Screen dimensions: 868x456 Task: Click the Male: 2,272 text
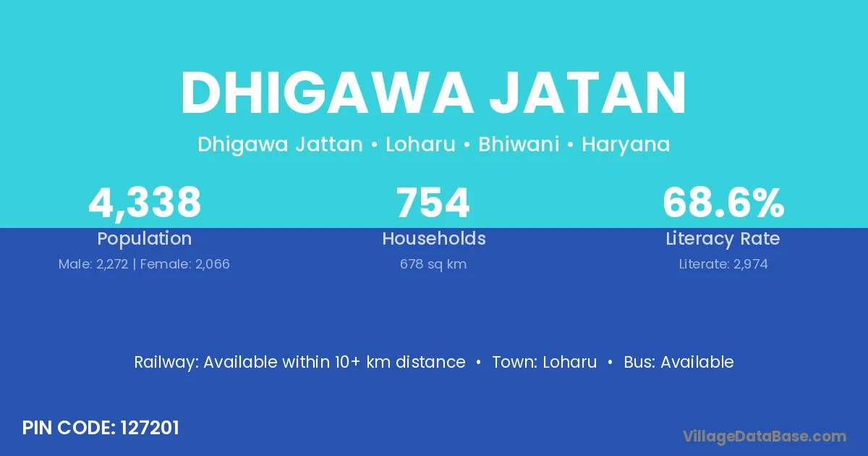pos(93,264)
